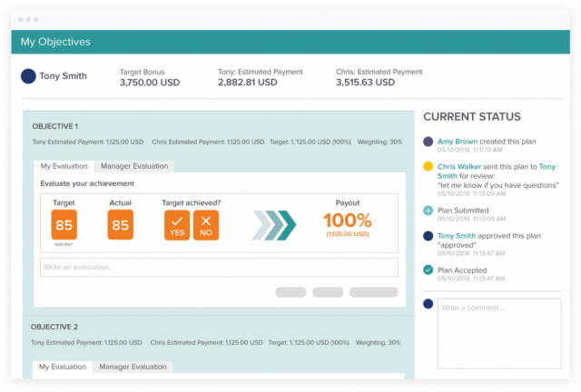This screenshot has height=392, width=581.
Task: Click the widest gray button under the evaluation box
Action: [373, 292]
